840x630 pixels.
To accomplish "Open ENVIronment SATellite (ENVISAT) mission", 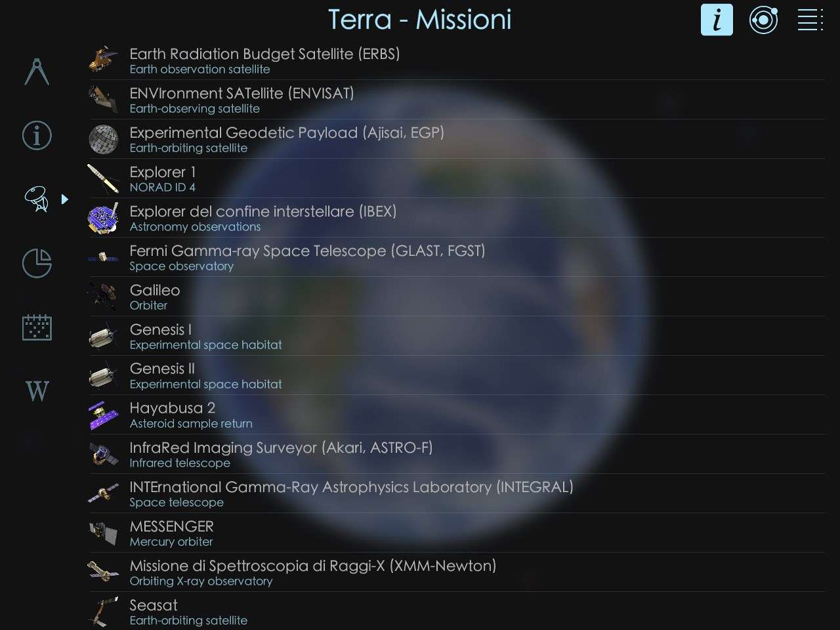I will tap(241, 93).
